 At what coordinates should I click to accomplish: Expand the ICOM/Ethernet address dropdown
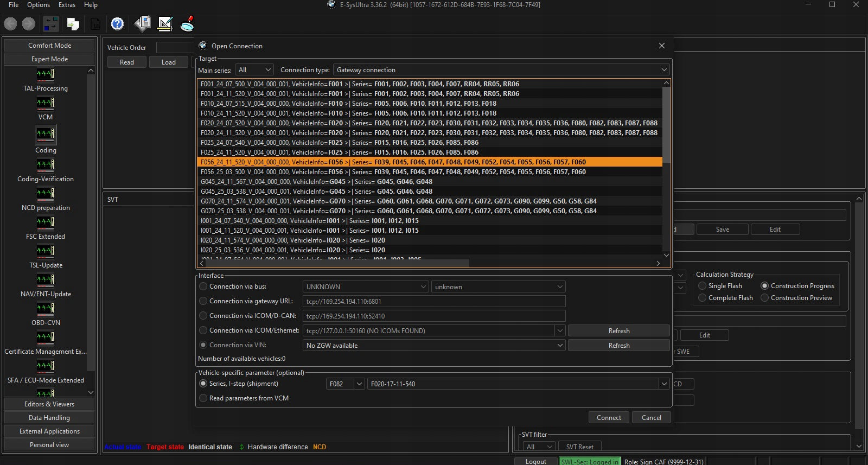click(x=560, y=330)
